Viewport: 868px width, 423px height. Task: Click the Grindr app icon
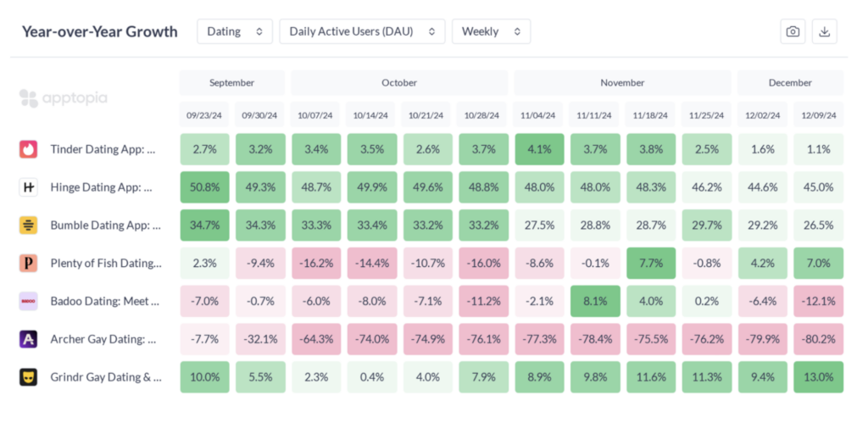coord(29,377)
